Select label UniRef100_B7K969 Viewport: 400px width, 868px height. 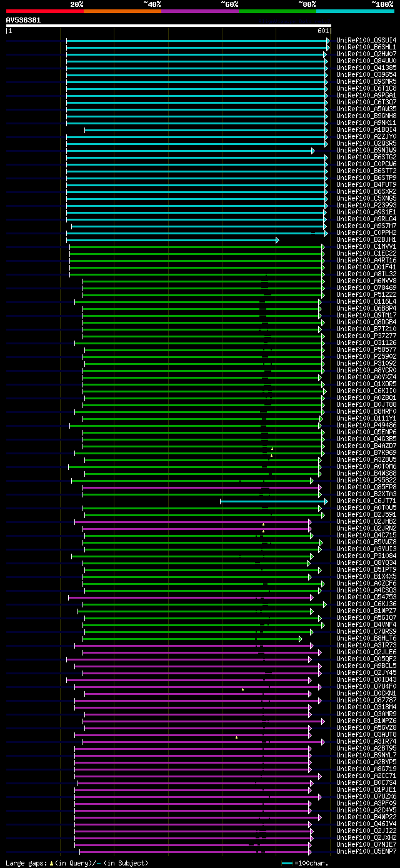click(x=366, y=452)
